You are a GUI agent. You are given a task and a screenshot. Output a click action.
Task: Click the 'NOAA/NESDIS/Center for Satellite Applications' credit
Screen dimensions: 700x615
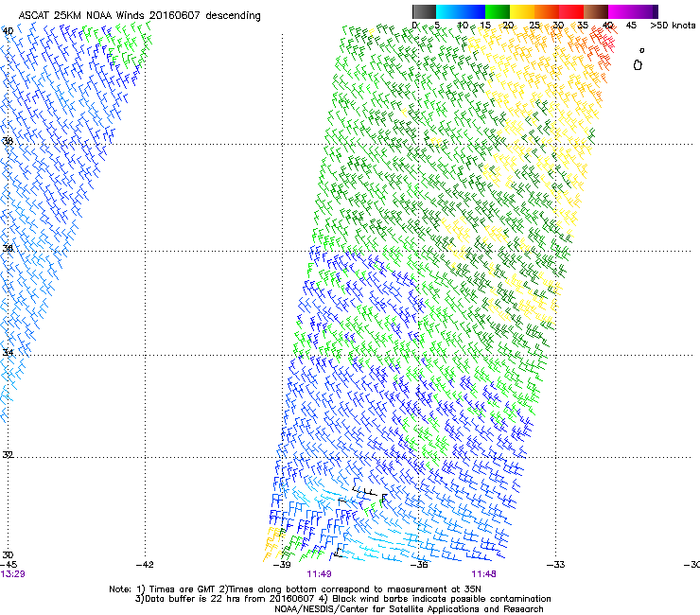[409, 609]
